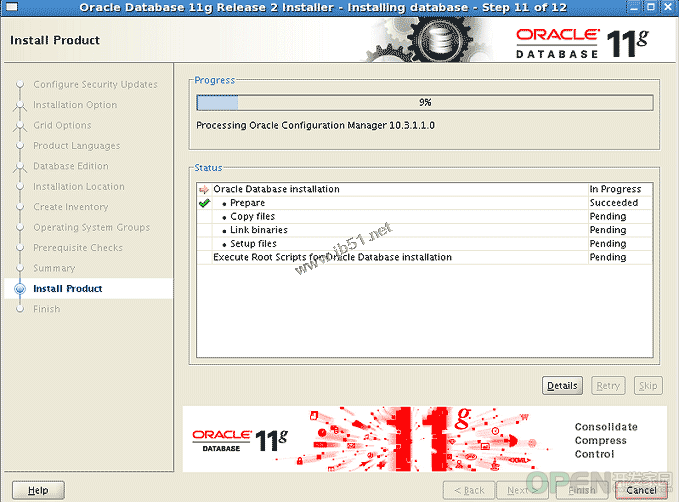Click the 9% installation progress bar

[x=425, y=103]
